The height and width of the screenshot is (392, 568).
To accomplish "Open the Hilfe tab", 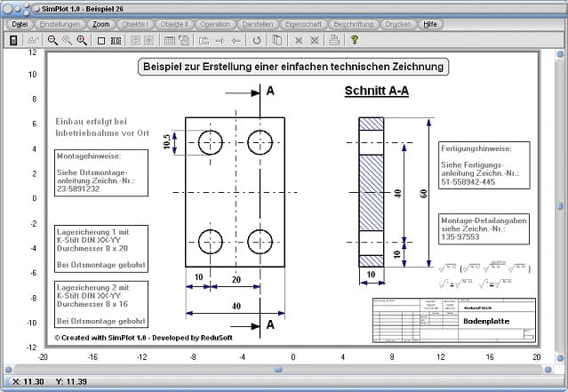I will point(430,25).
